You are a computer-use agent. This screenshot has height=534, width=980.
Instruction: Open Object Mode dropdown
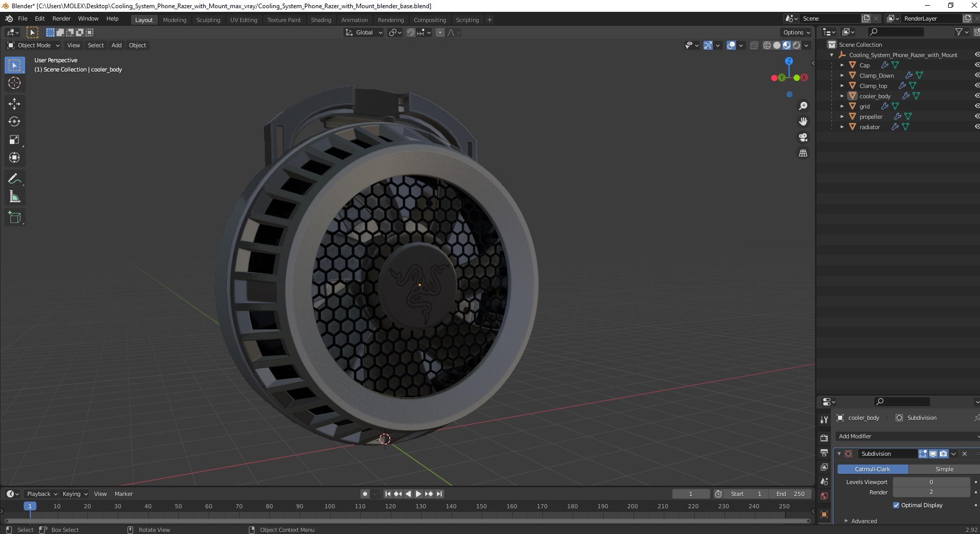[x=33, y=45]
